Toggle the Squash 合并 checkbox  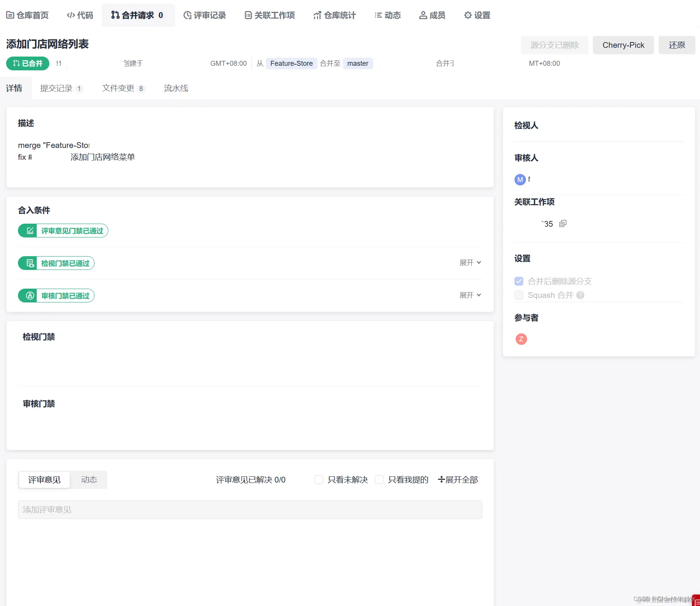tap(519, 295)
